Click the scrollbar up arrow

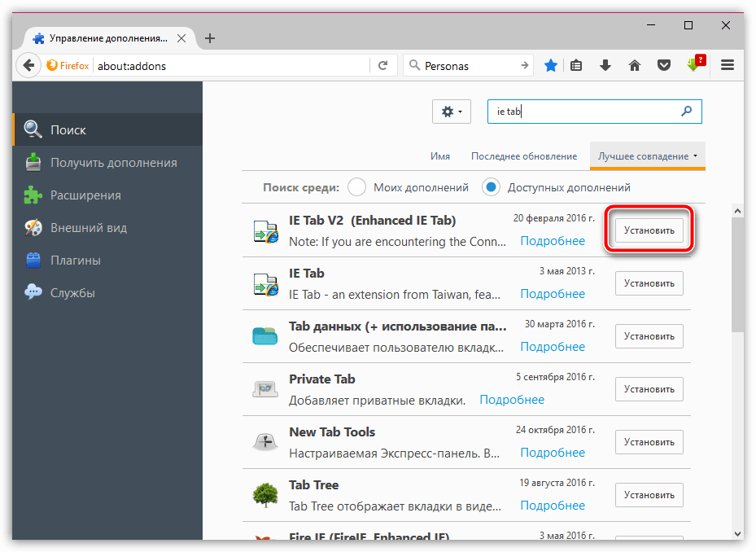click(x=737, y=211)
